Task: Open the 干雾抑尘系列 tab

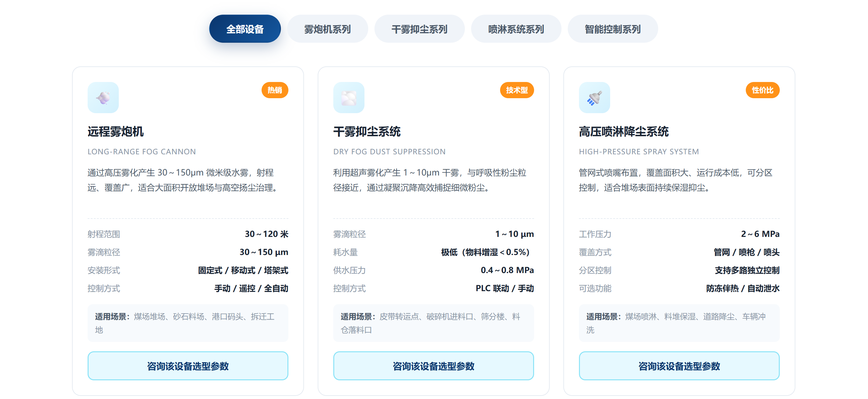Action: pos(420,29)
